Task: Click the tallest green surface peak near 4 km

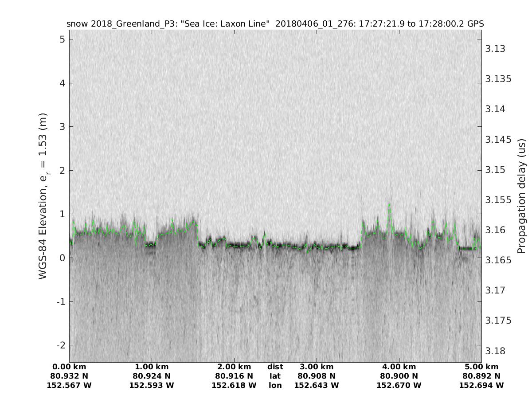Action: coord(389,206)
